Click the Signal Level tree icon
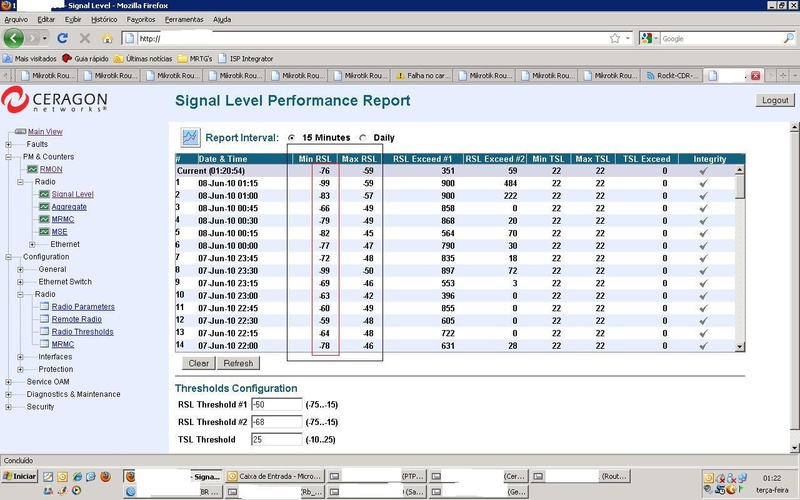800x500 pixels. click(44, 194)
